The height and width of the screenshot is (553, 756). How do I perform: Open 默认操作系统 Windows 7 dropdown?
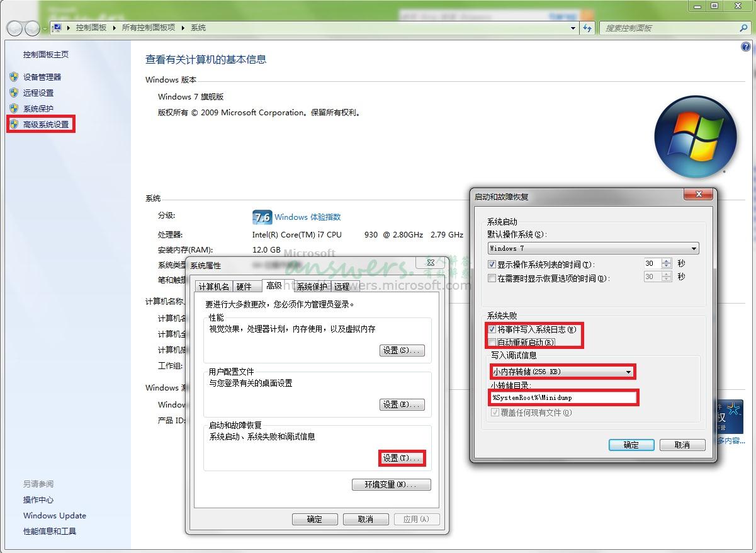tap(594, 248)
